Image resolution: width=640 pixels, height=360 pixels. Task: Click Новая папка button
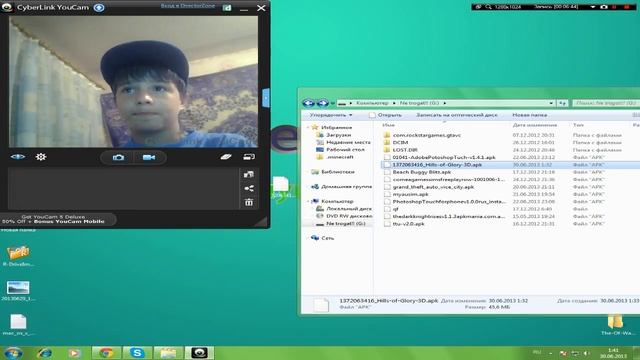click(529, 115)
